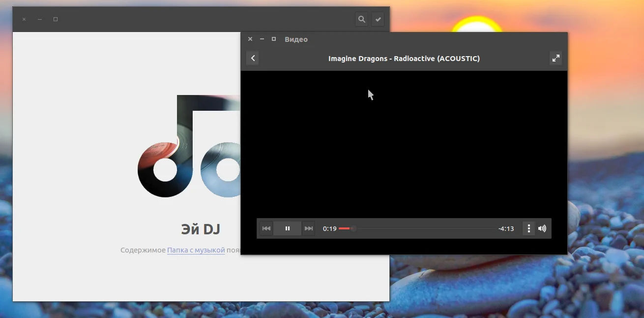The height and width of the screenshot is (318, 644).
Task: Switch the video to fullscreen
Action: coord(556,58)
